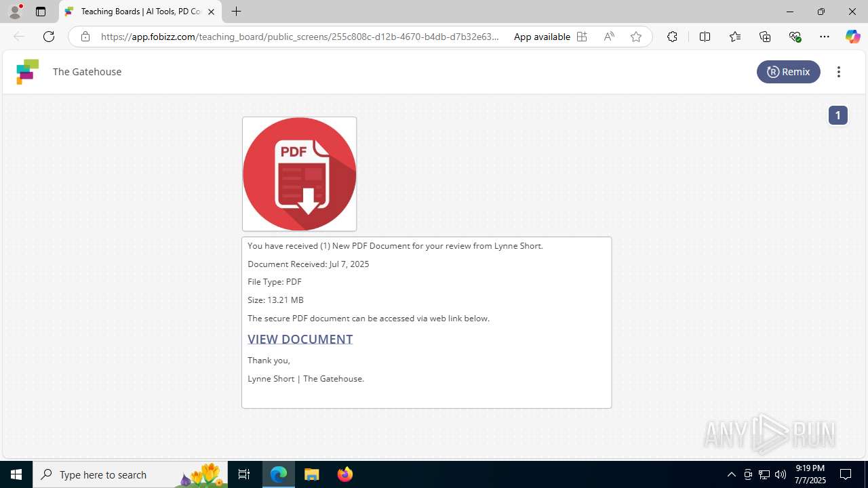Image resolution: width=868 pixels, height=488 pixels.
Task: Go back to previous page
Action: (19, 37)
